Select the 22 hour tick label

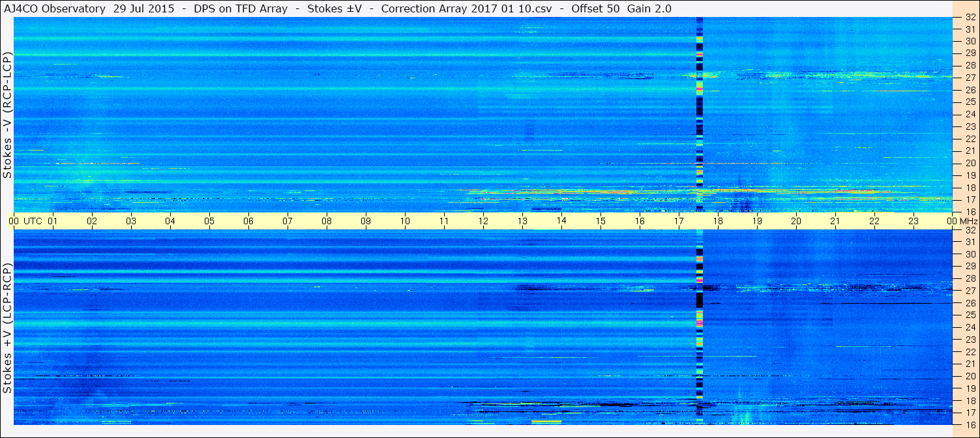pyautogui.click(x=874, y=222)
